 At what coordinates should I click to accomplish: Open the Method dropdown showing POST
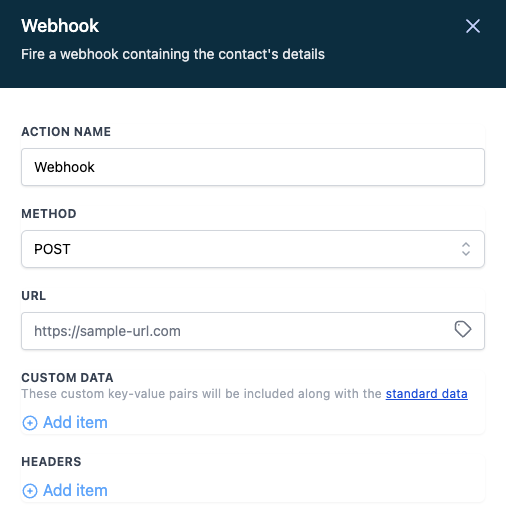coord(253,249)
